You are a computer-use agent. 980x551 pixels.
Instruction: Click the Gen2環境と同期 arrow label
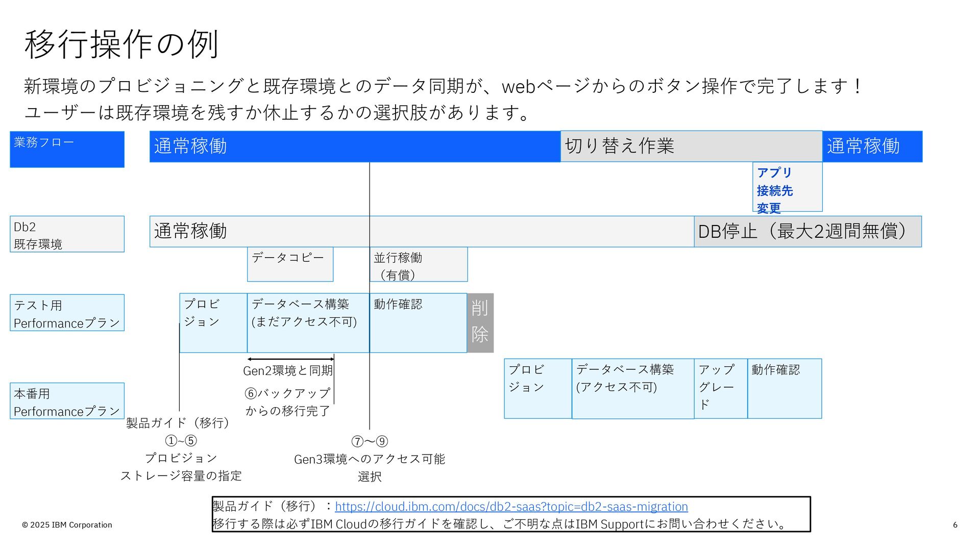point(288,370)
